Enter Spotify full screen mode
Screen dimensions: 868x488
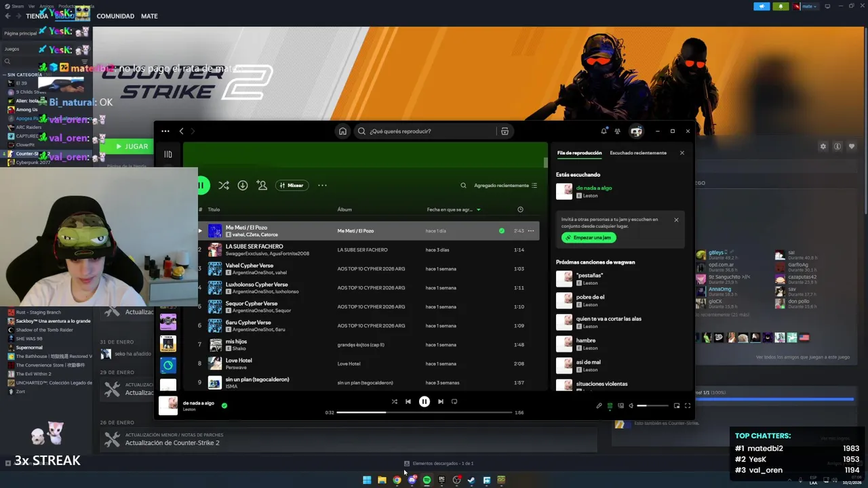[687, 405]
